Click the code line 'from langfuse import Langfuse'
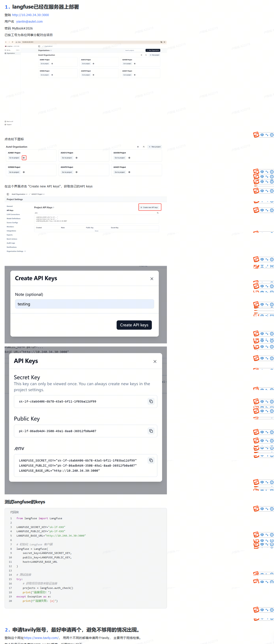Viewport: 274px width, 644px height. coord(39,518)
